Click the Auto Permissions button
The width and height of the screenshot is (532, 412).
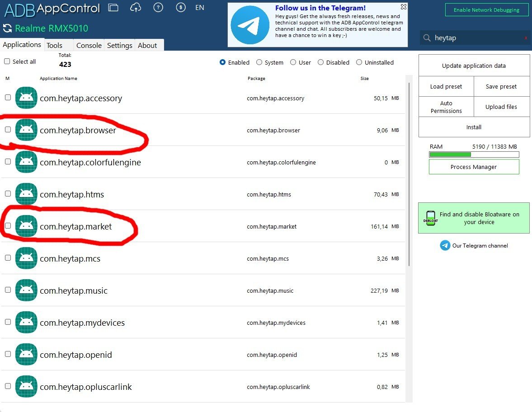pyautogui.click(x=446, y=107)
